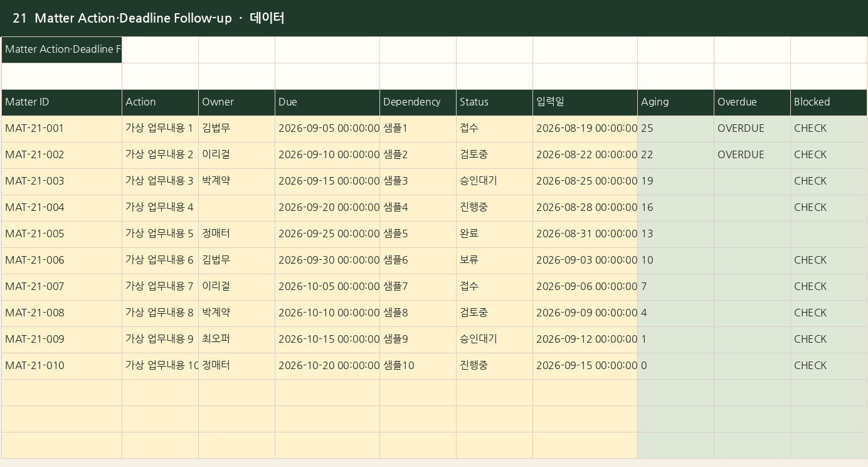Click the Blocked column header

(x=828, y=102)
